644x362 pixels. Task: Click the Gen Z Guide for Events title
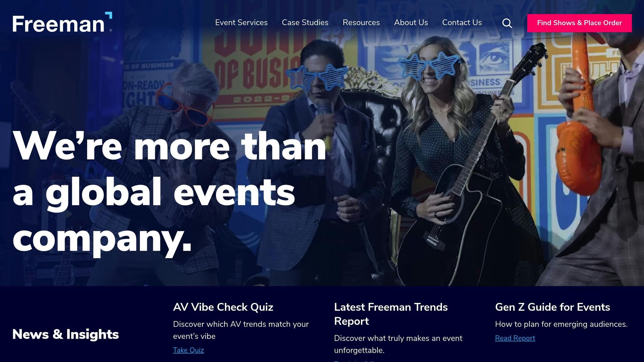552,307
